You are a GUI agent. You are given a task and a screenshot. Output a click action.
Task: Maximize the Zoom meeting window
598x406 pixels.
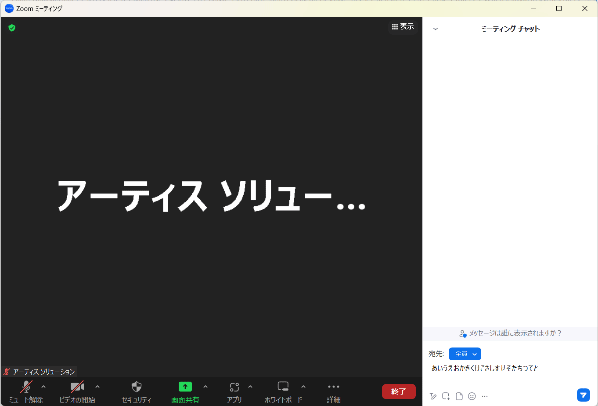[559, 8]
